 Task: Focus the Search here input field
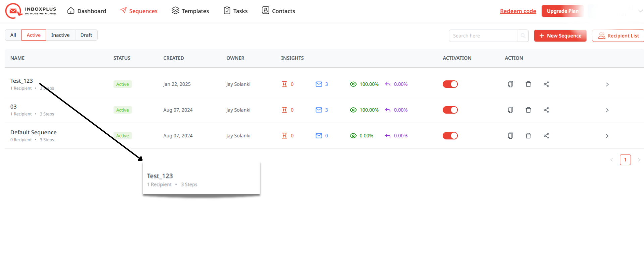[483, 36]
